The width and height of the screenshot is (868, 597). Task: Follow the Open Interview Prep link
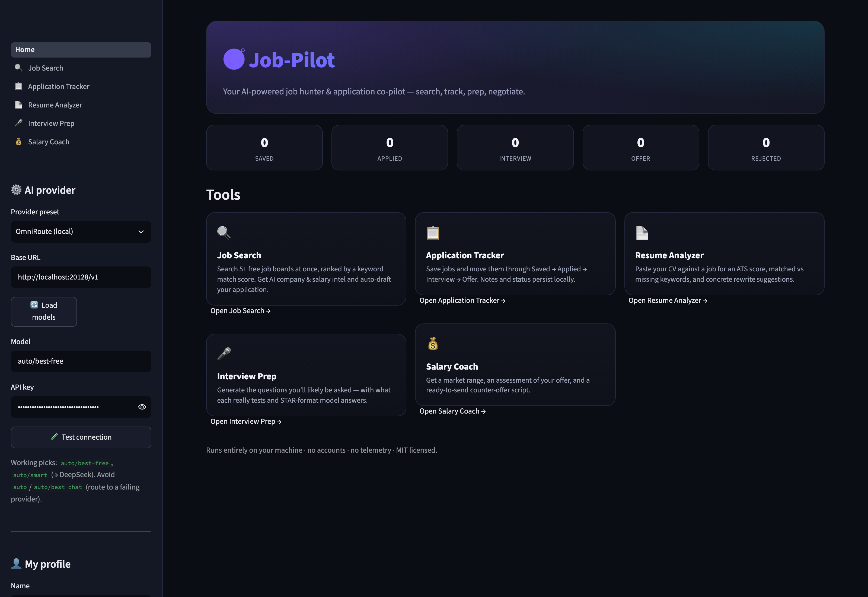tap(246, 421)
